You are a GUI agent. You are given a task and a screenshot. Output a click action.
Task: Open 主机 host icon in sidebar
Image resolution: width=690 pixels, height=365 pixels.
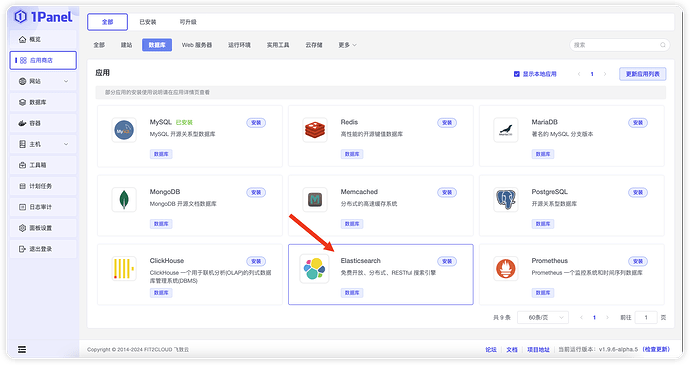tap(22, 144)
